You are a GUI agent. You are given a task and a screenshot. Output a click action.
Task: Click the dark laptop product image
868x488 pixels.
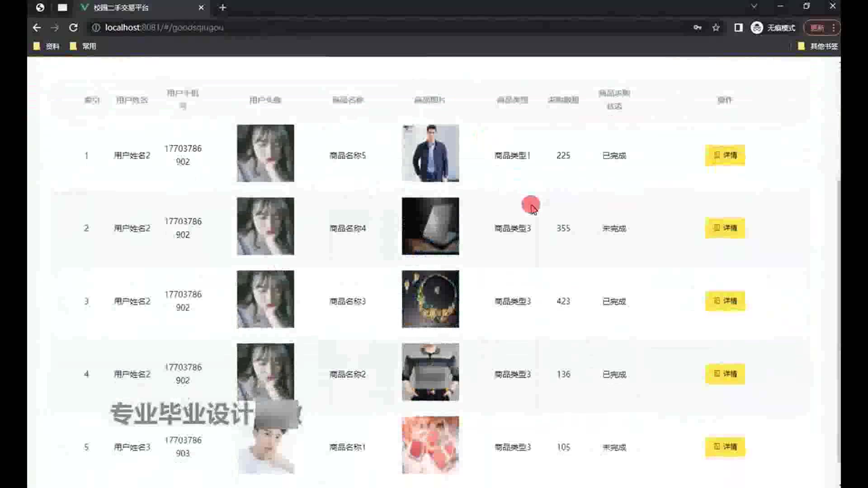coord(430,226)
